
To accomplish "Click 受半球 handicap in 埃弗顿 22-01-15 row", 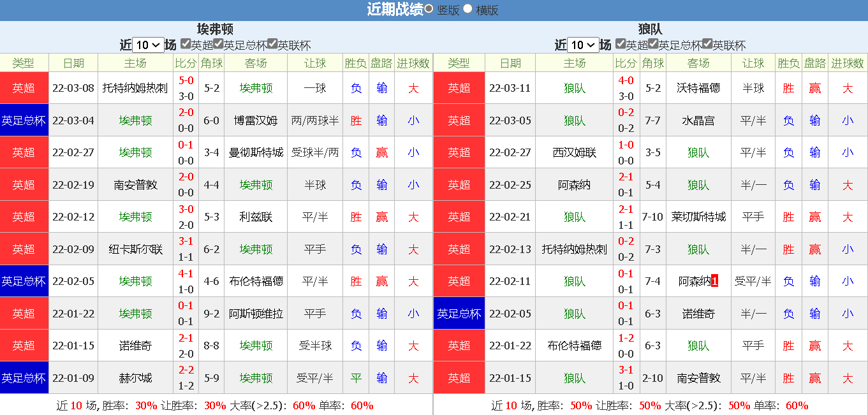I will click(315, 346).
